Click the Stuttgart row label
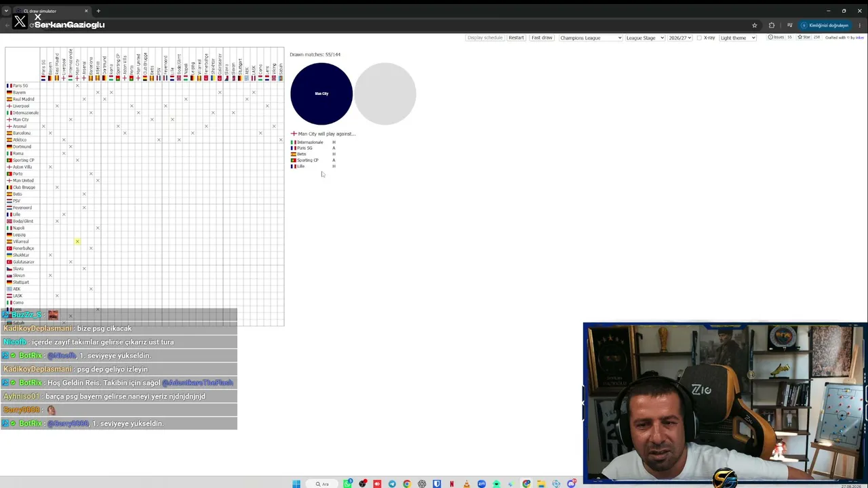 coord(21,282)
